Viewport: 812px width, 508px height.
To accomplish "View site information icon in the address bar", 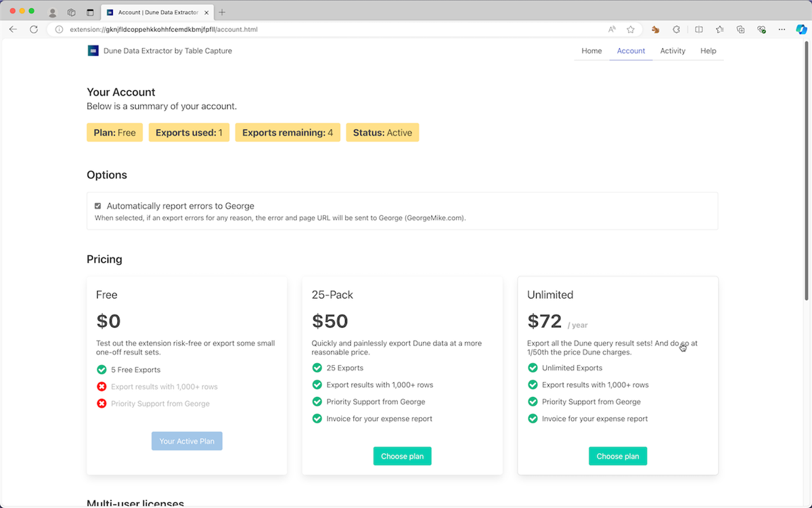I will coord(59,29).
